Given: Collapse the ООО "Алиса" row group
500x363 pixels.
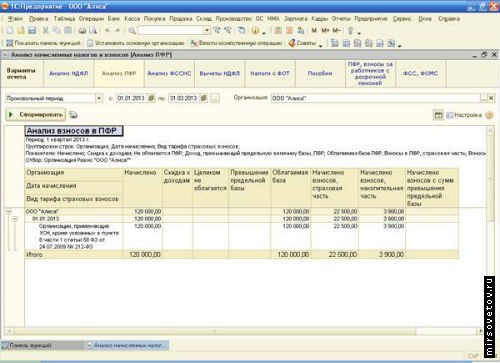Looking at the screenshot, I should pos(9,211).
